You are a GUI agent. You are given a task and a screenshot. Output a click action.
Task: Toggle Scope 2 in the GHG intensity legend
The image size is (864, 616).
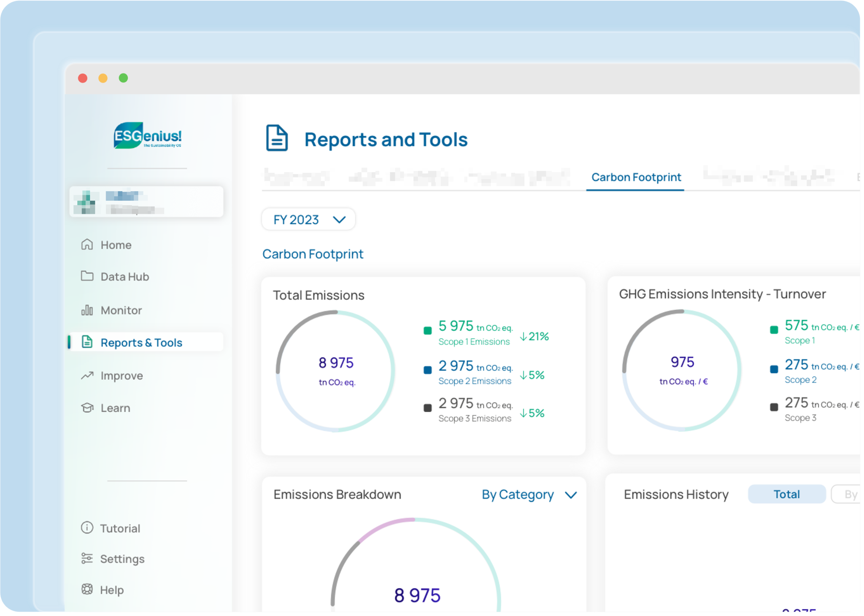(x=774, y=369)
